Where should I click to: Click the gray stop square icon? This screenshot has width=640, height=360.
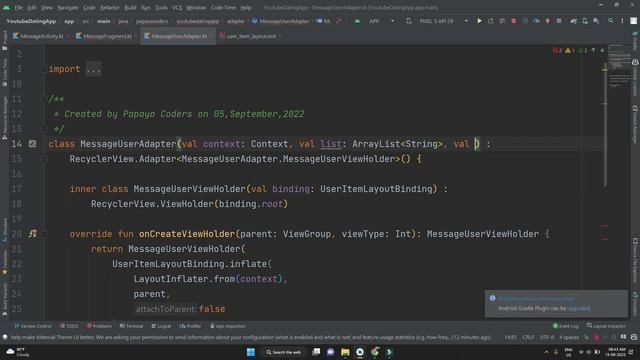click(x=559, y=21)
